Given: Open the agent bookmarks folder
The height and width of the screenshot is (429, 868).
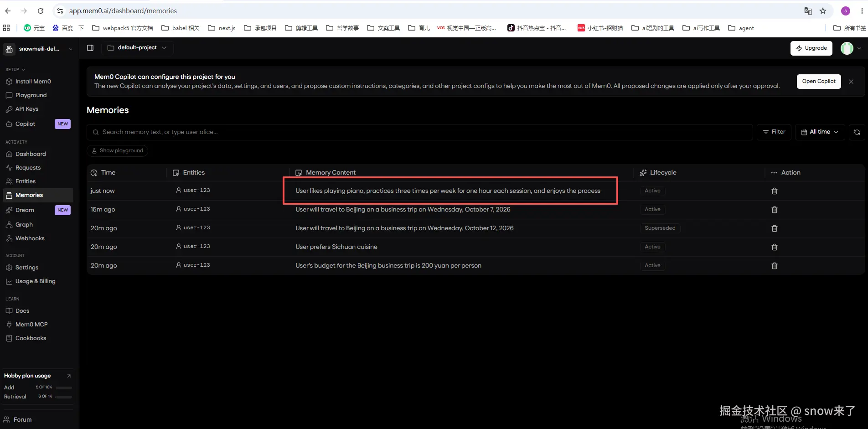Looking at the screenshot, I should tap(741, 28).
